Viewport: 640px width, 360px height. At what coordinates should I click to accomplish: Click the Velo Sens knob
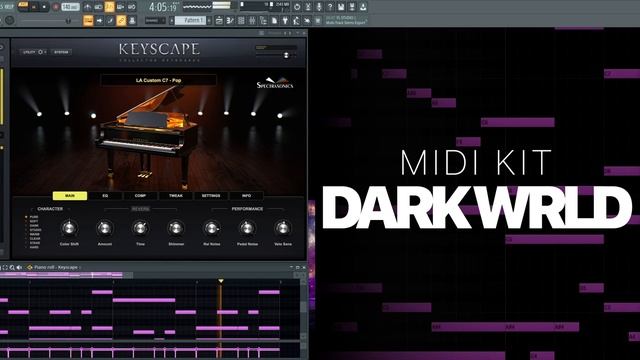coord(282,228)
